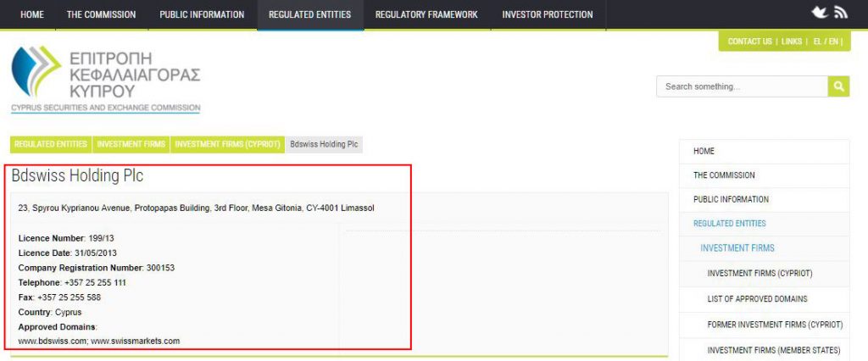Click the CONTACT US link
The height and width of the screenshot is (361, 868).
tap(749, 42)
